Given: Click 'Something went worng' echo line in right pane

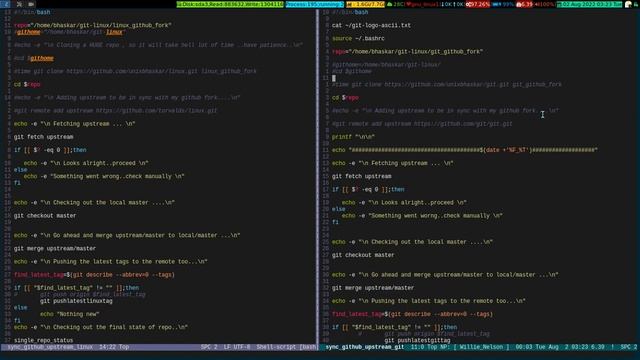Looking at the screenshot, I should [x=422, y=216].
